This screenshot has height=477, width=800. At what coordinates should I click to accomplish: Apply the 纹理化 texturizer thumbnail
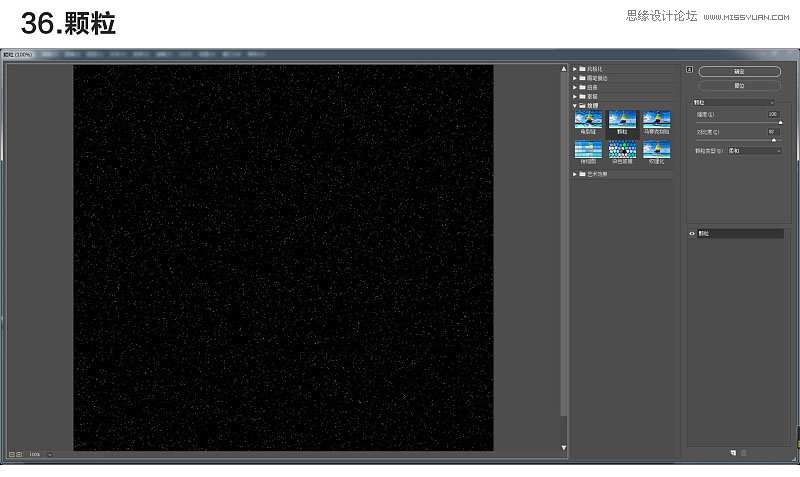pos(656,149)
